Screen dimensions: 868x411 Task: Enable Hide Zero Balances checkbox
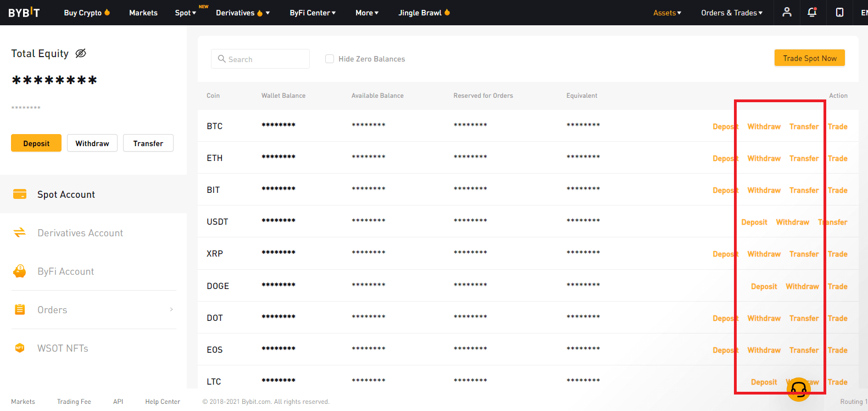pos(330,59)
